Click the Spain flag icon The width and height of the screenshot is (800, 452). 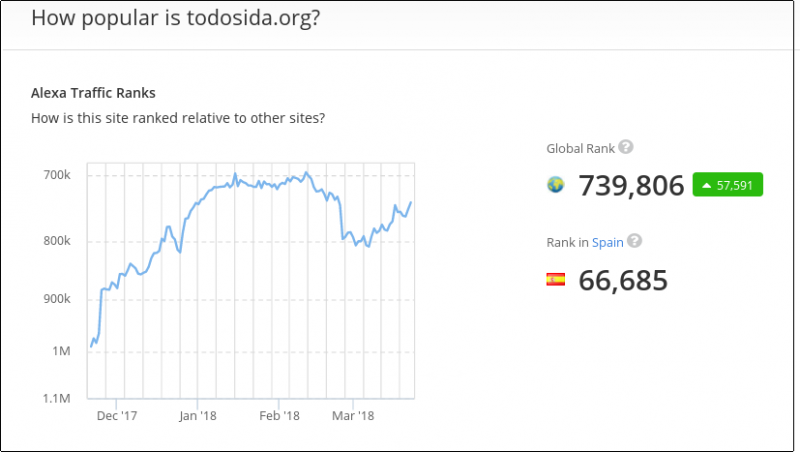pos(556,279)
